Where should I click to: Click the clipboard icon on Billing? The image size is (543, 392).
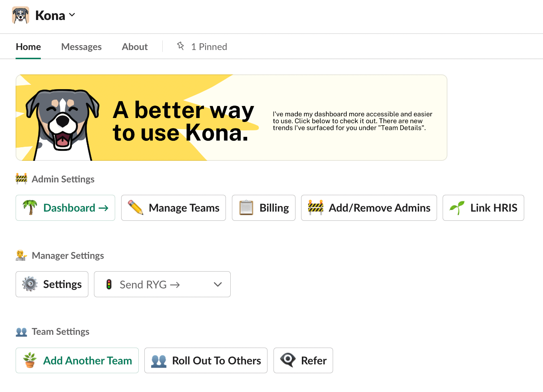pos(246,208)
